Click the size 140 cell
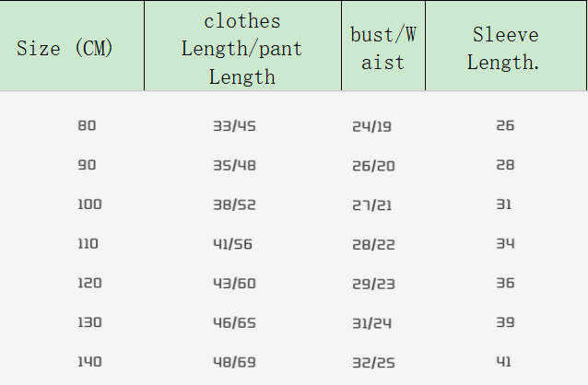This screenshot has height=385, width=588. click(89, 362)
